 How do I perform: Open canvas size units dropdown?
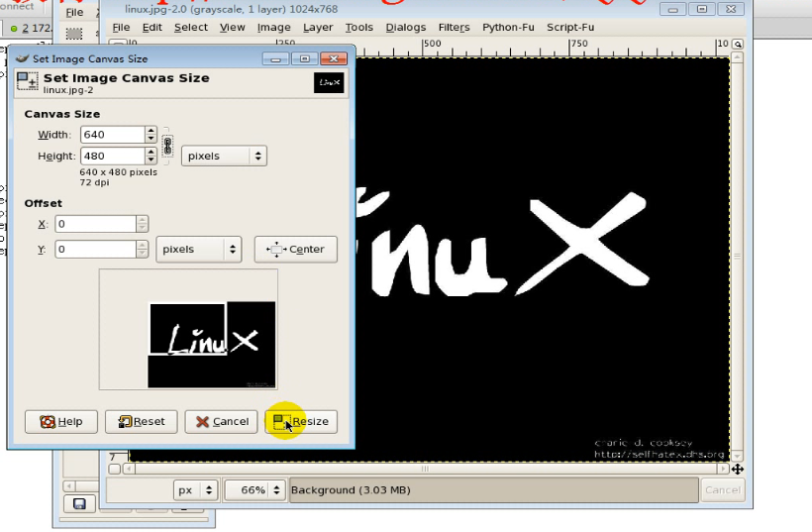224,156
